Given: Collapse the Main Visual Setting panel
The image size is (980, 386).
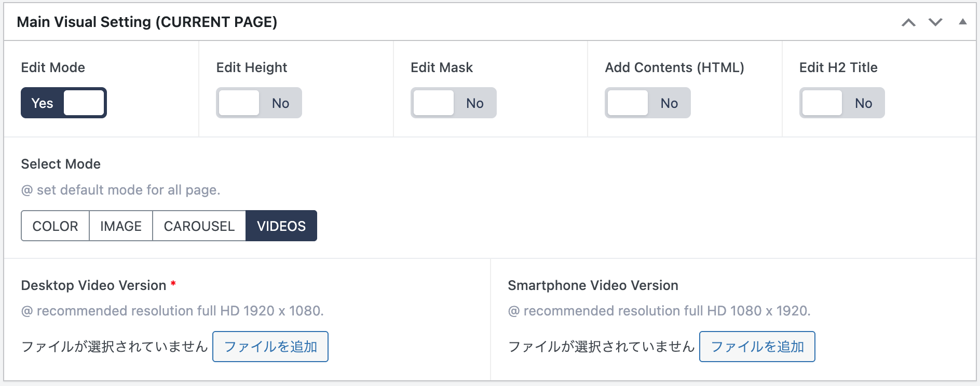Looking at the screenshot, I should (x=962, y=22).
